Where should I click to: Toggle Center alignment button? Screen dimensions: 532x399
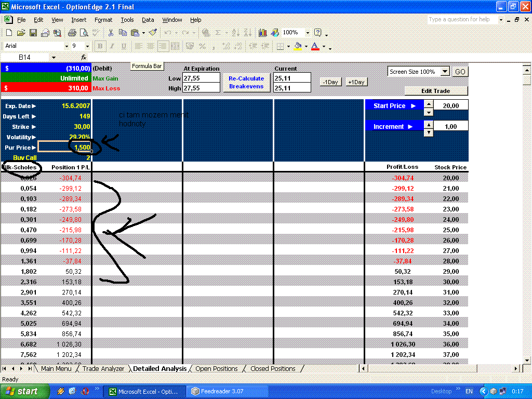tap(151, 46)
